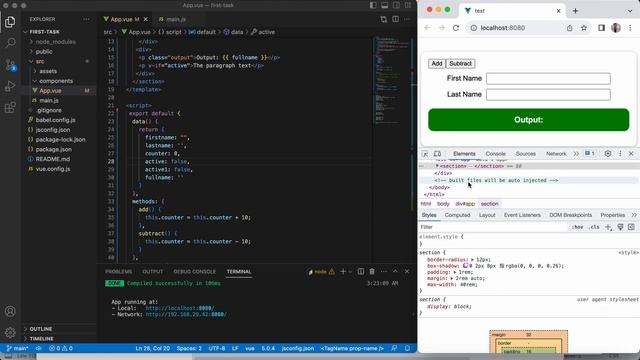This screenshot has width=640, height=360.
Task: Toggle the .cls element classes pane
Action: point(594,227)
